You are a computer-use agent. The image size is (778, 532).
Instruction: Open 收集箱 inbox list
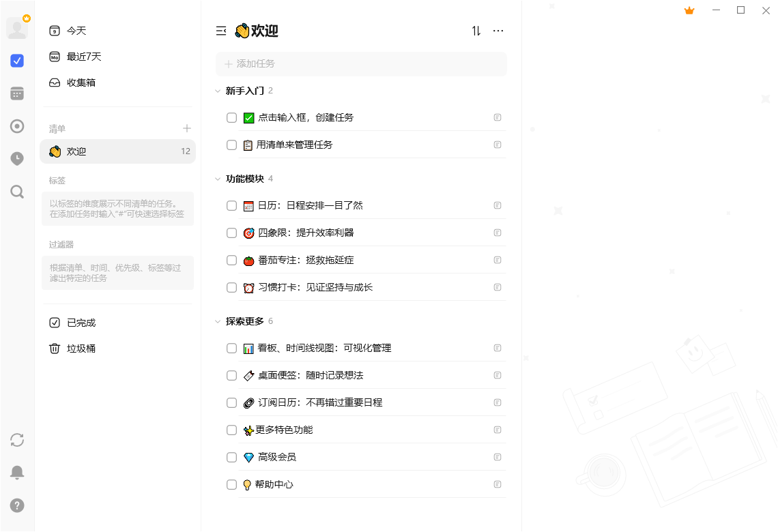(81, 83)
